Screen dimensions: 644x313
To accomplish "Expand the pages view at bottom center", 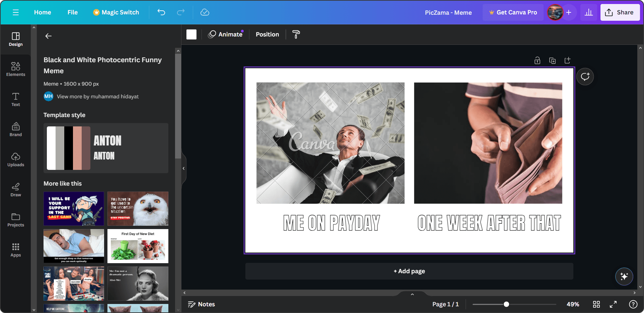I will point(411,294).
